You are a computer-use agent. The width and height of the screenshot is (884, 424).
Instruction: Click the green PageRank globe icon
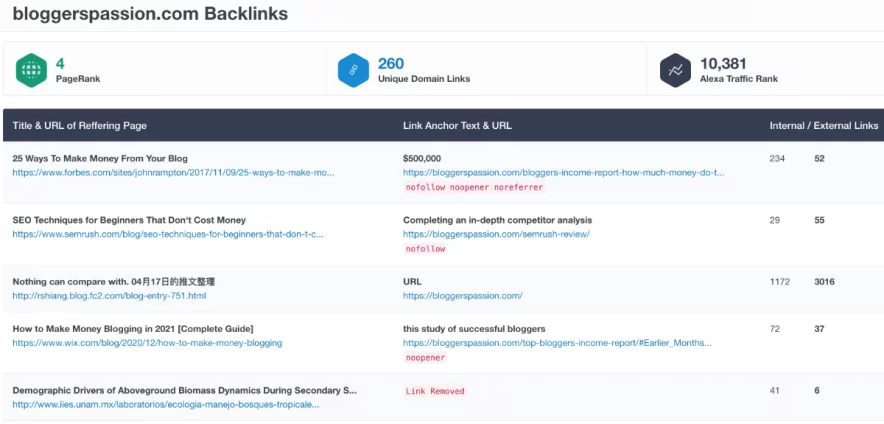32,70
